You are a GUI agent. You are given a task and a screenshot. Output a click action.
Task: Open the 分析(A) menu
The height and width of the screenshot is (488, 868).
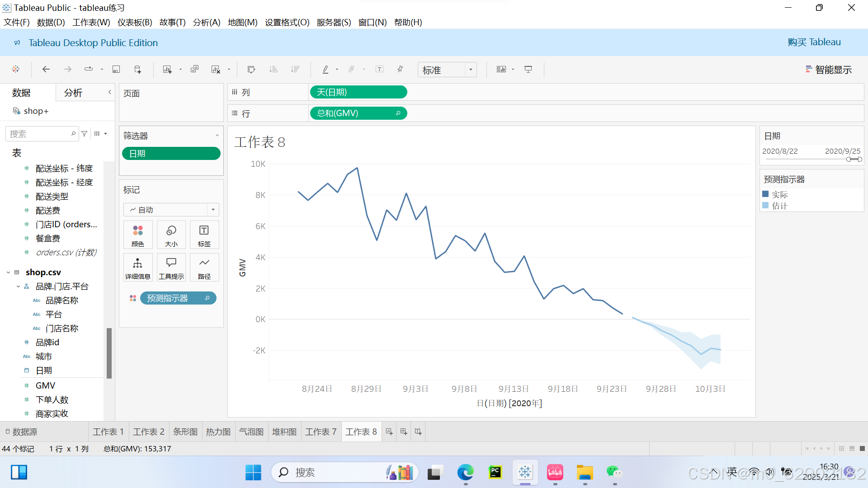click(x=207, y=22)
